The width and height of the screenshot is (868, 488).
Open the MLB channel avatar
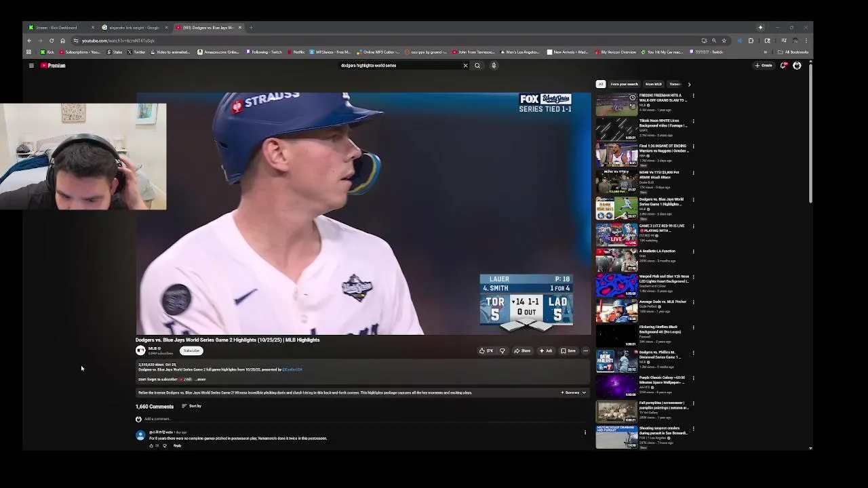point(140,350)
